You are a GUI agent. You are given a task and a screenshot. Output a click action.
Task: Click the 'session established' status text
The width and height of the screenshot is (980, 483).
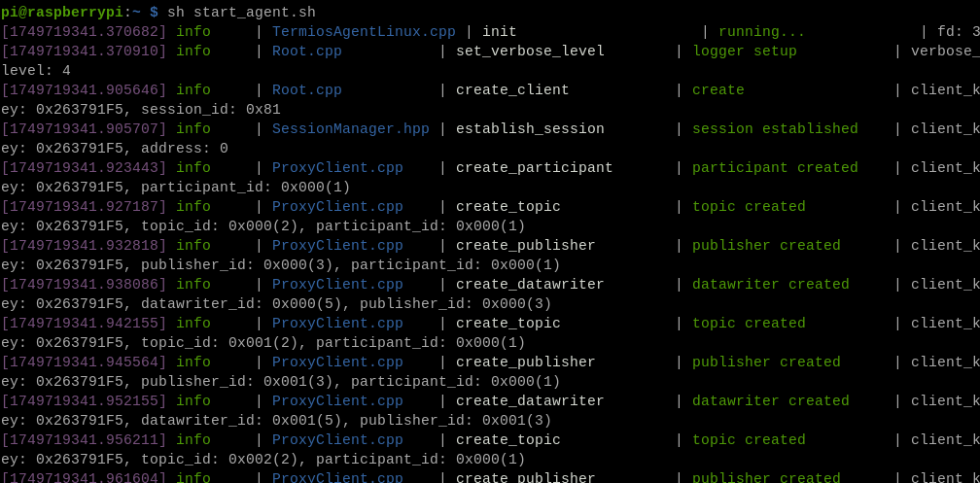775,129
